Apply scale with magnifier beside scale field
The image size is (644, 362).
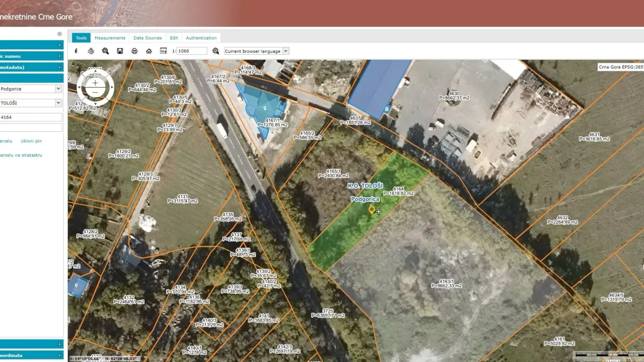coord(216,51)
